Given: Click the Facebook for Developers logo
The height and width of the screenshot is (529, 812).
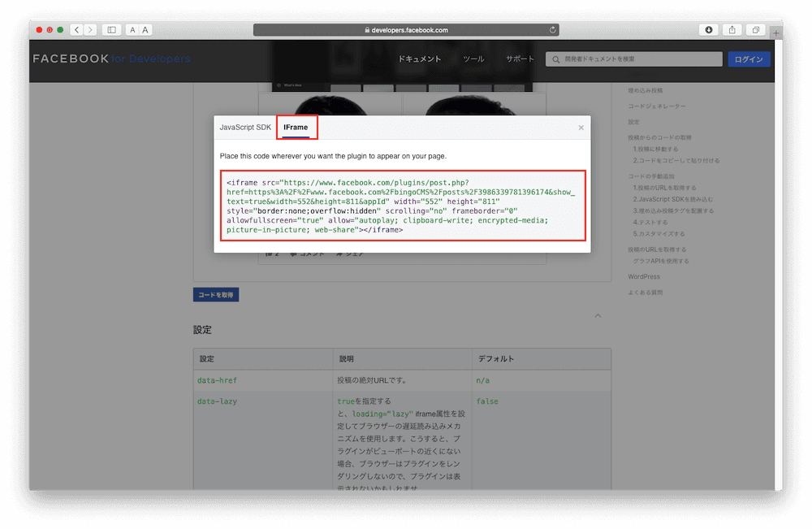Looking at the screenshot, I should (x=111, y=59).
